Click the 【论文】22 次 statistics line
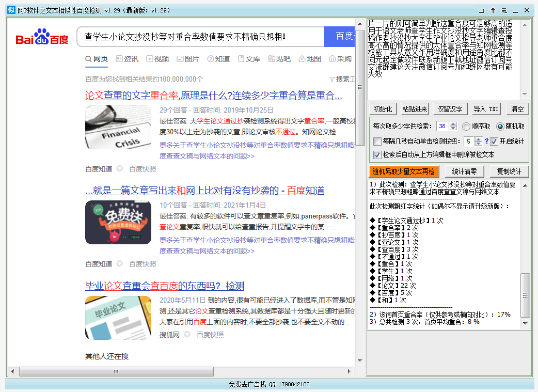 [x=393, y=286]
